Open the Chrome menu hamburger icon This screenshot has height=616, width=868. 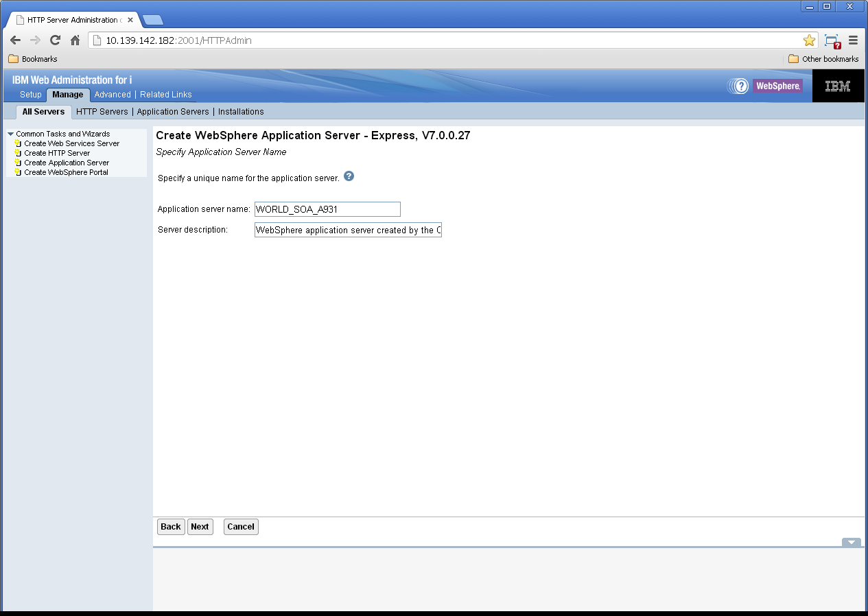pyautogui.click(x=854, y=40)
